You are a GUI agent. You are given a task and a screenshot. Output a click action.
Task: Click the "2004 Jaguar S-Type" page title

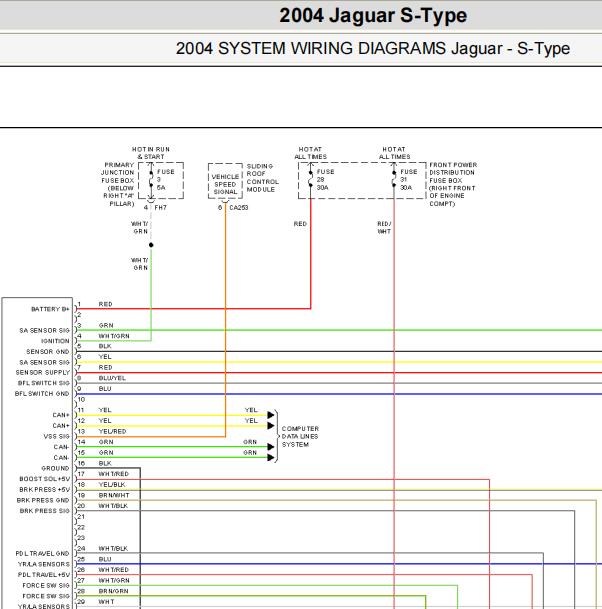point(373,16)
